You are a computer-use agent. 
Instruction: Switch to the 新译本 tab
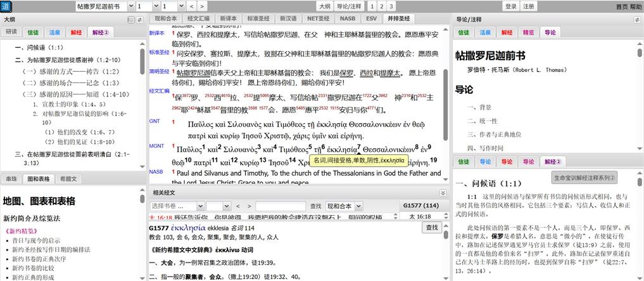(x=229, y=18)
